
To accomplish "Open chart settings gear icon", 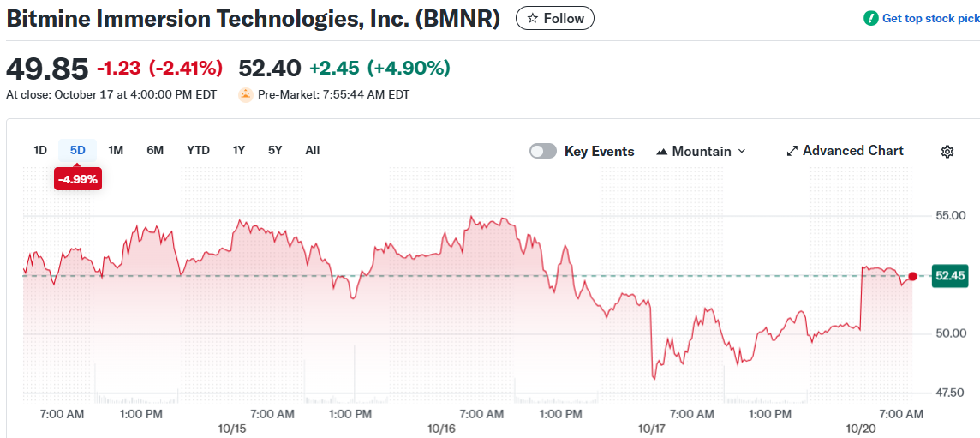I will click(947, 152).
